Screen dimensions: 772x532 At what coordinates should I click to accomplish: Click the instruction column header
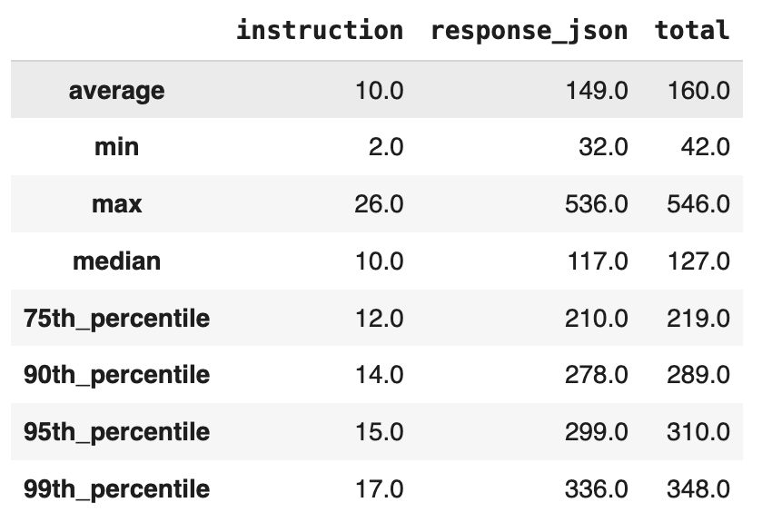point(319,30)
